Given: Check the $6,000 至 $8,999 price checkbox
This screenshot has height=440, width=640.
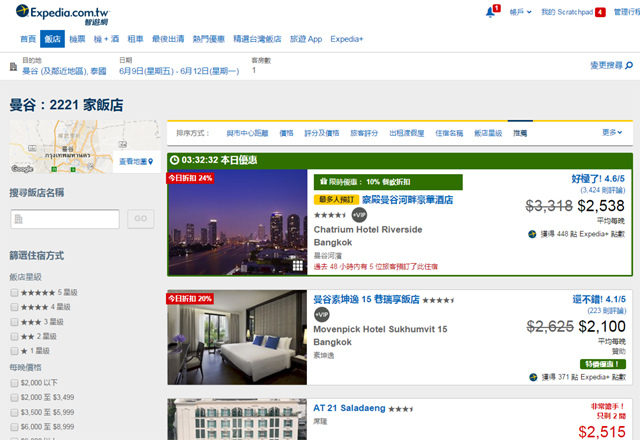Looking at the screenshot, I should coord(14,427).
